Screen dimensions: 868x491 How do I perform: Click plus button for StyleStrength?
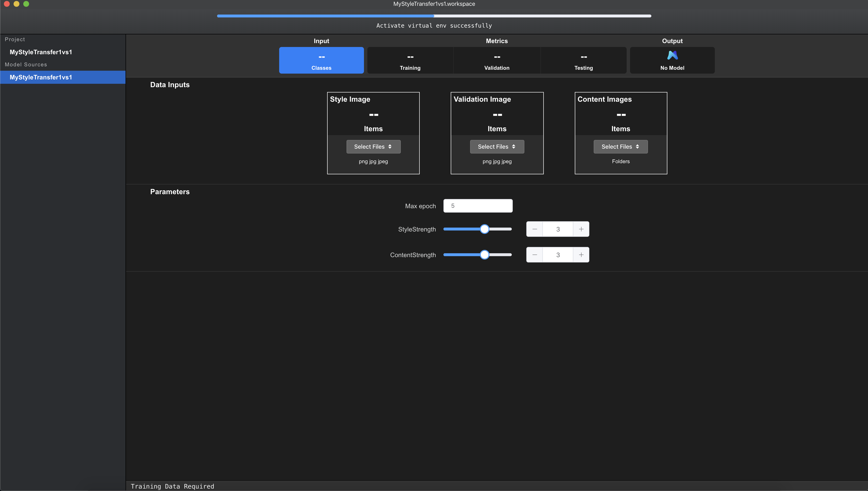point(581,229)
